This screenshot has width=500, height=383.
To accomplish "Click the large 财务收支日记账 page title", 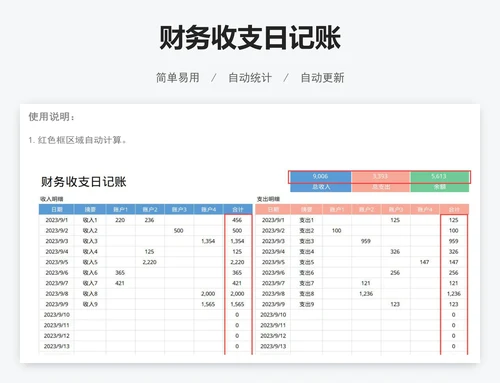I will coord(250,38).
